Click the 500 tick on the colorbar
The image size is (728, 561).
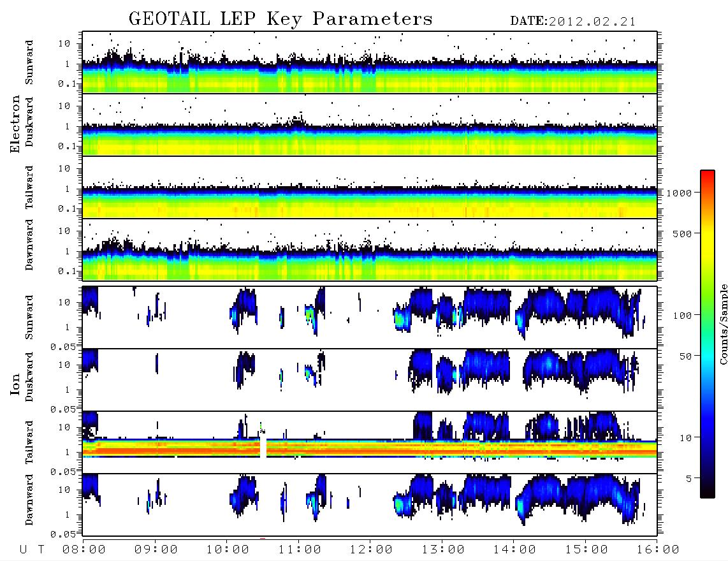(x=682, y=234)
